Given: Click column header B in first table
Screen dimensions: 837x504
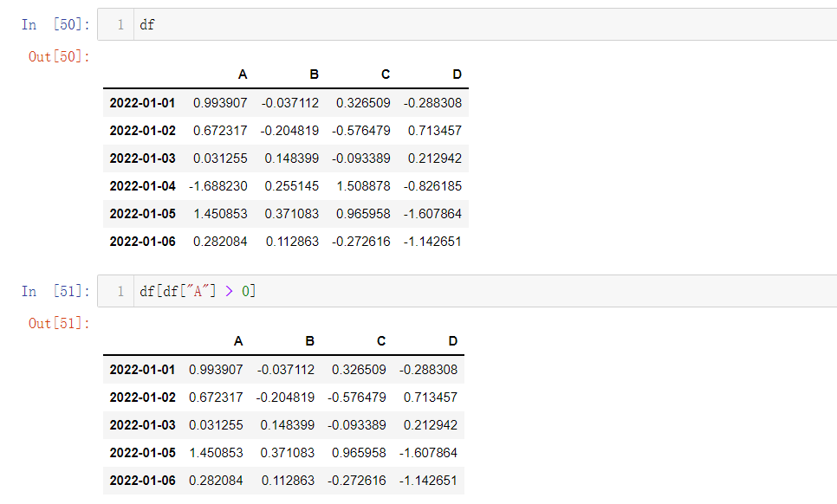Looking at the screenshot, I should (x=314, y=74).
